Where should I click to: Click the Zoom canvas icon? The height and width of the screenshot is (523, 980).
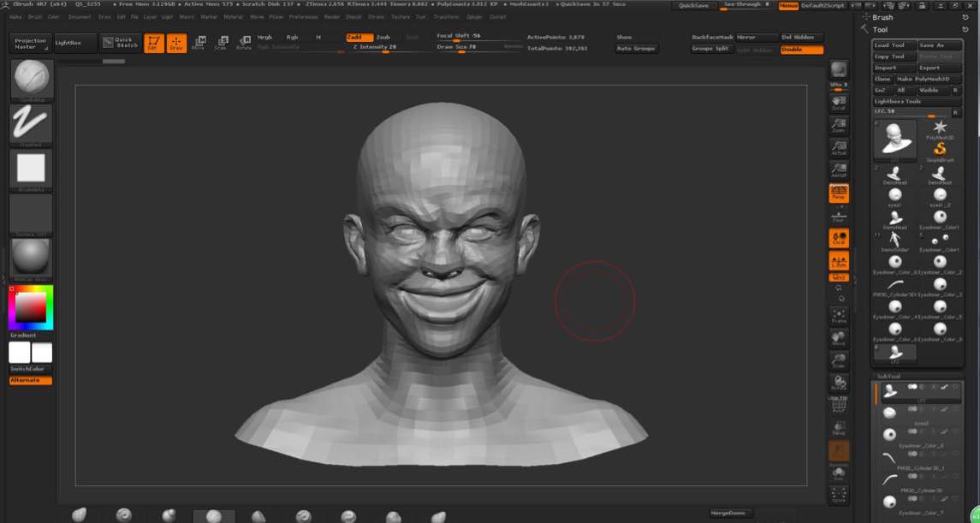(x=839, y=125)
